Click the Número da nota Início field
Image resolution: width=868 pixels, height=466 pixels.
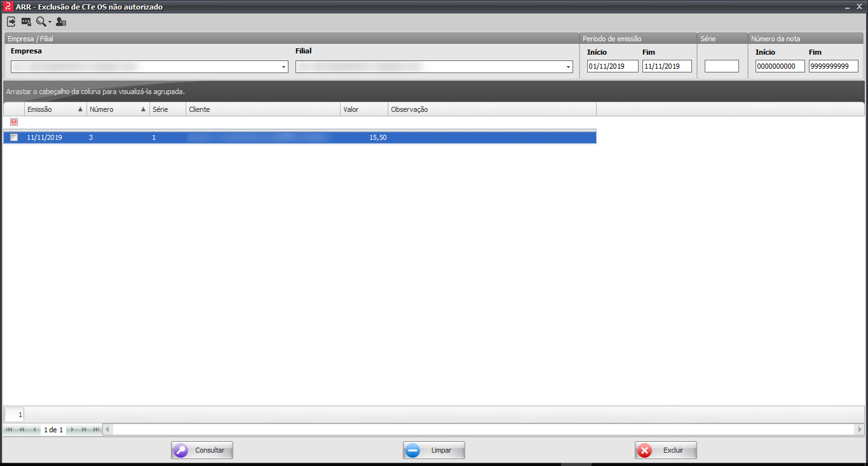pos(780,66)
